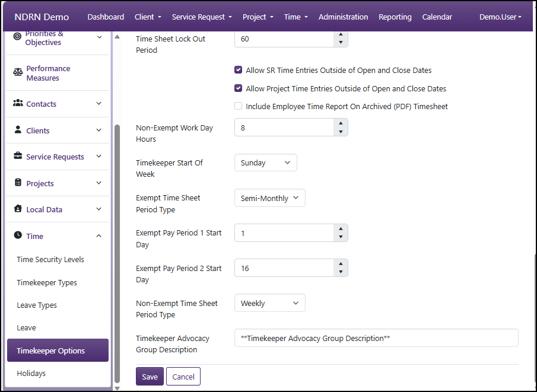The width and height of the screenshot is (537, 392).
Task: Decrease Exempt Pay Period 1 Start Day
Action: 341,237
